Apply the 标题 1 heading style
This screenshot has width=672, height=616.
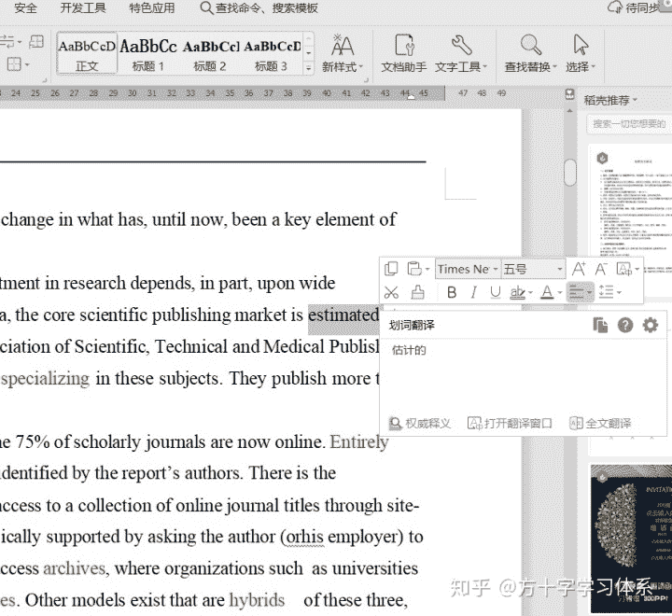[148, 52]
